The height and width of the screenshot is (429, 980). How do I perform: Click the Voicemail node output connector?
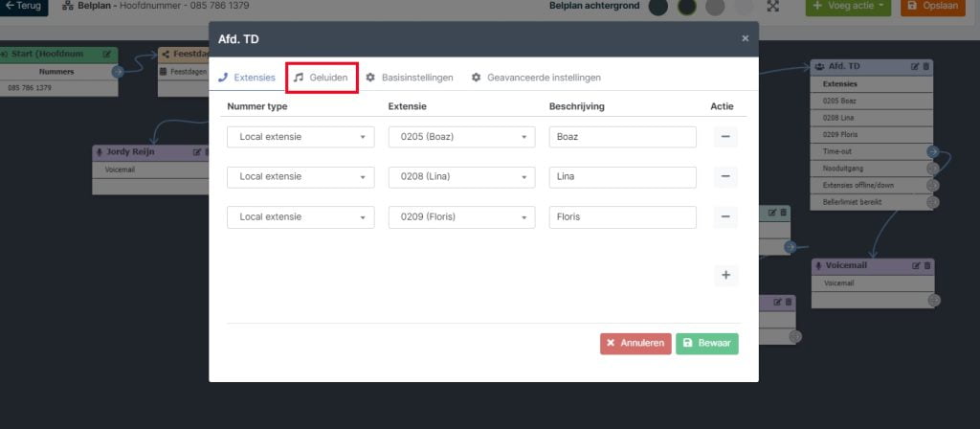pyautogui.click(x=934, y=300)
